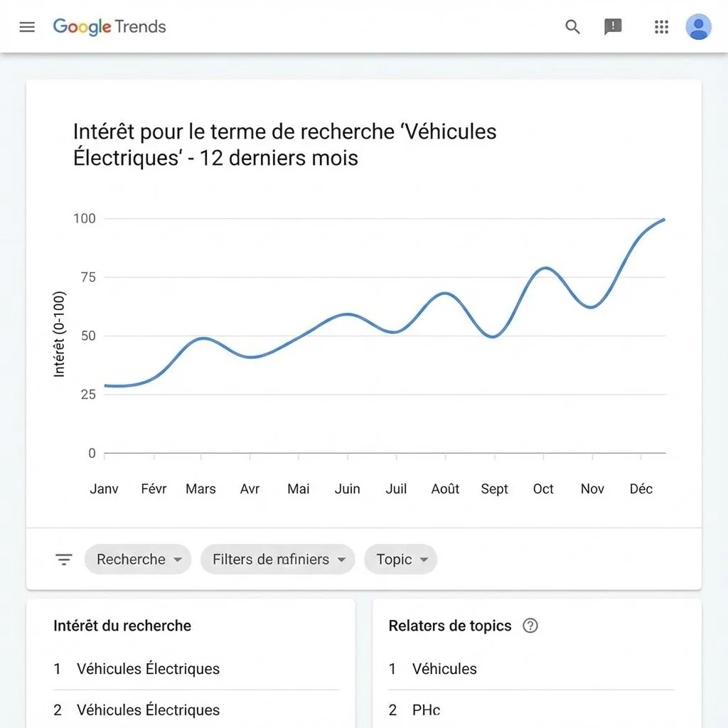Click the second Véhicules Électriques entry
This screenshot has height=728, width=728.
[148, 710]
